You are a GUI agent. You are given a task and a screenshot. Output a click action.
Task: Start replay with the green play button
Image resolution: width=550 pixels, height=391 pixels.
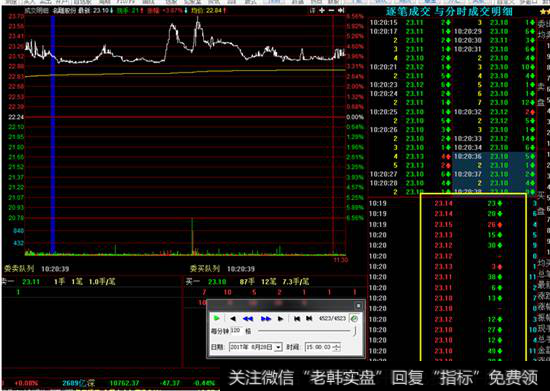pyautogui.click(x=216, y=318)
